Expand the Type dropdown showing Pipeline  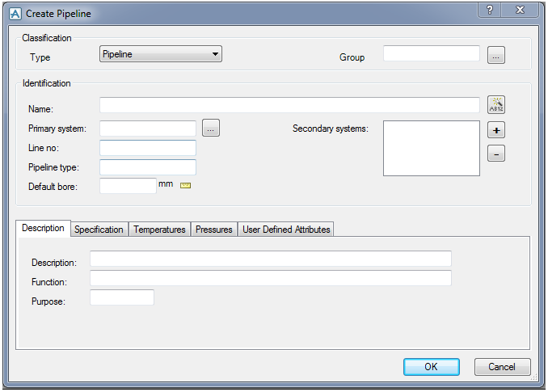[x=161, y=54]
